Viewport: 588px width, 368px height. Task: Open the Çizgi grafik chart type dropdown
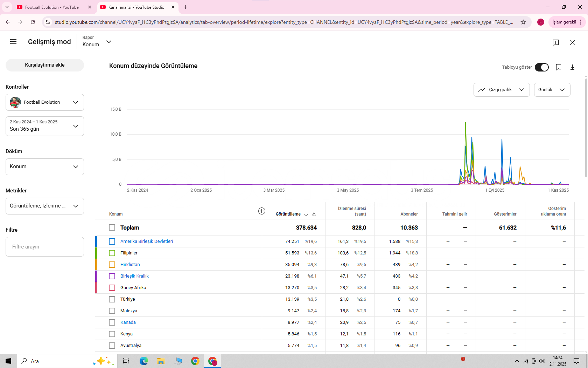coord(501,90)
